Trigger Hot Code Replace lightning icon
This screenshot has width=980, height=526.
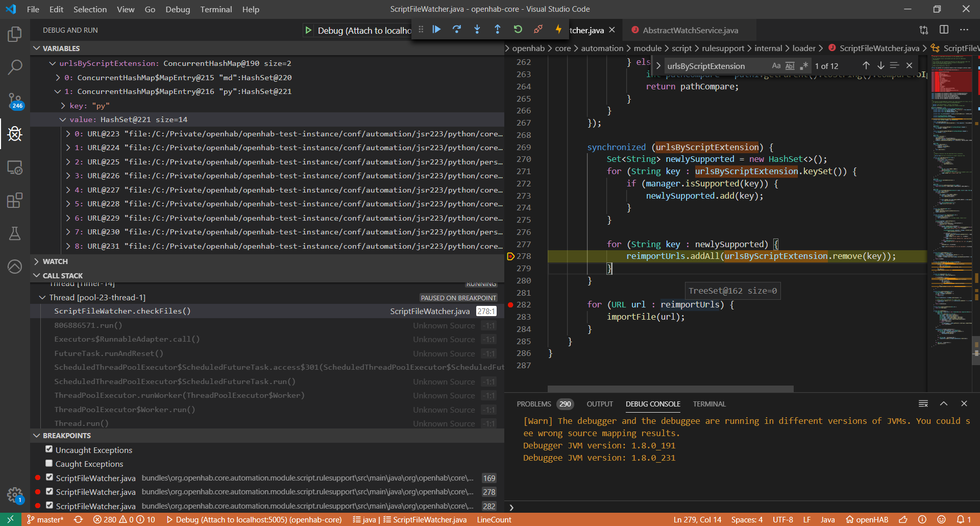[558, 30]
